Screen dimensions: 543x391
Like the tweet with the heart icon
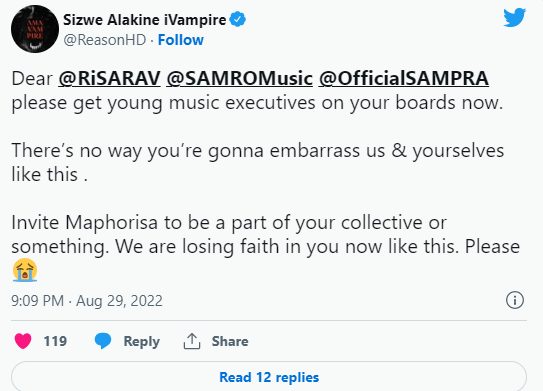pyautogui.click(x=23, y=341)
